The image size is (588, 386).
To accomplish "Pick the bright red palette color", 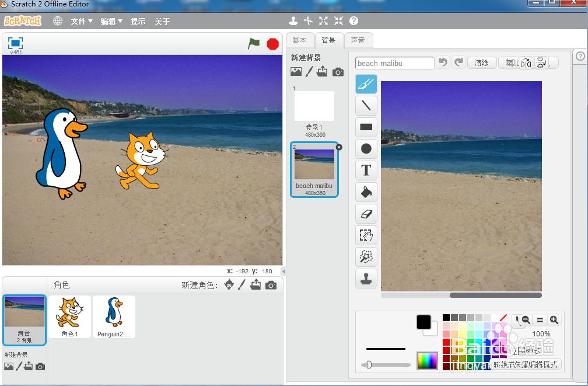I will click(x=446, y=342).
